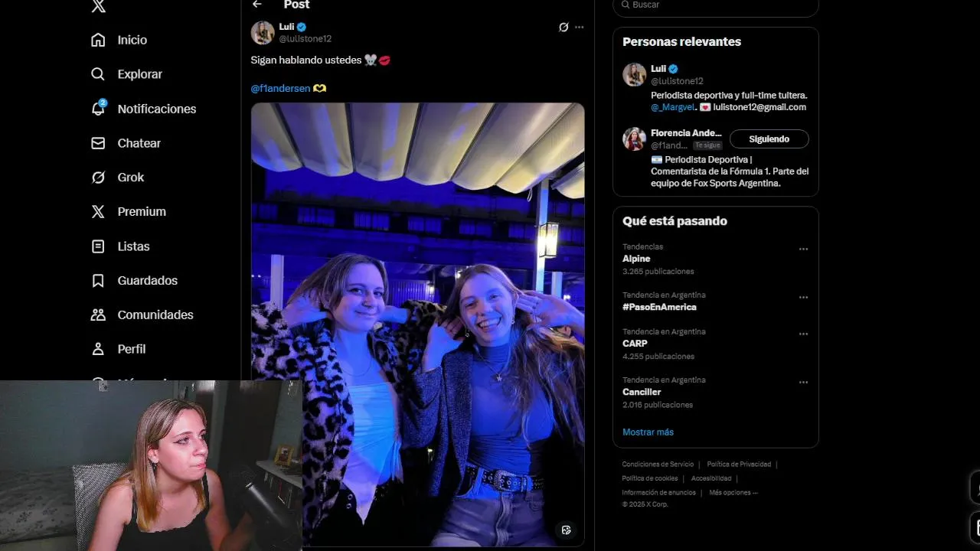This screenshot has width=980, height=551.
Task: Open the Grok icon in sidebar
Action: coord(98,178)
